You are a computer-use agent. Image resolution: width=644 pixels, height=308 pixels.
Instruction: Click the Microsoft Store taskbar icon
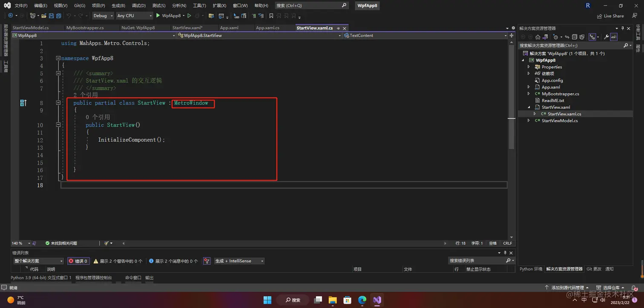tap(347, 300)
